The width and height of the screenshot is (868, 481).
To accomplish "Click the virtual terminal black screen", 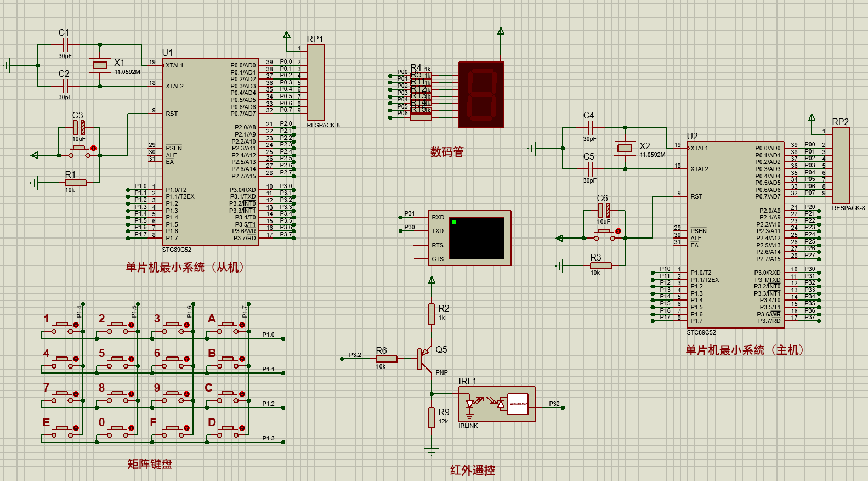I will pos(477,238).
